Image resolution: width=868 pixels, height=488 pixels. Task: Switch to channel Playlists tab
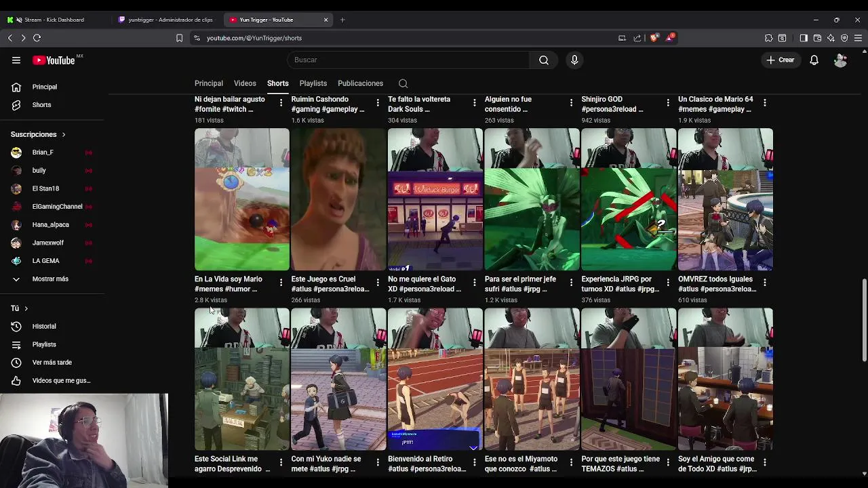click(x=313, y=83)
